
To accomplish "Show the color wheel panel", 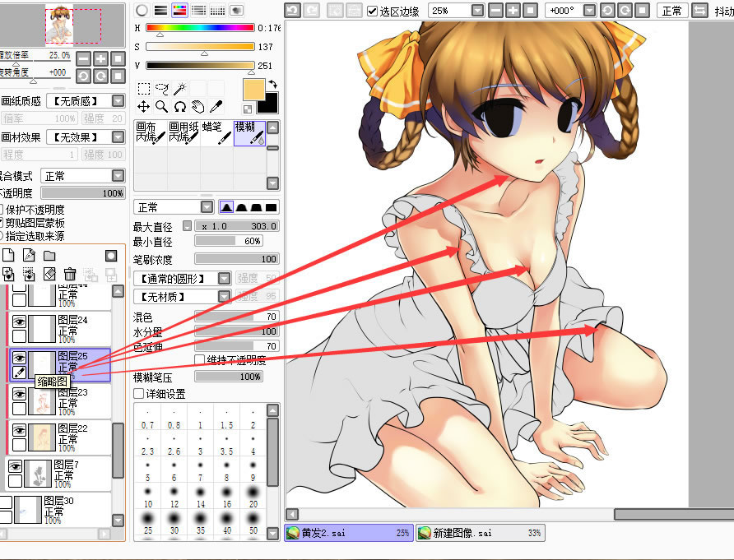I will [142, 11].
